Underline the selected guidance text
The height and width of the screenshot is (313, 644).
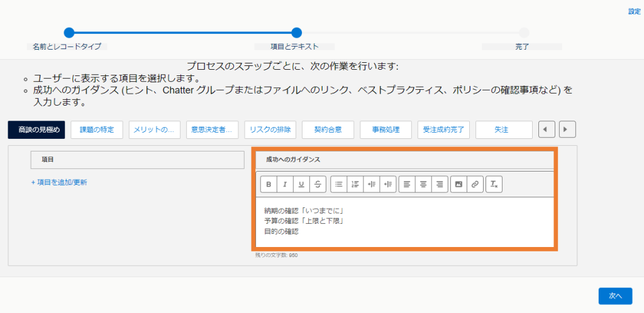pos(301,184)
